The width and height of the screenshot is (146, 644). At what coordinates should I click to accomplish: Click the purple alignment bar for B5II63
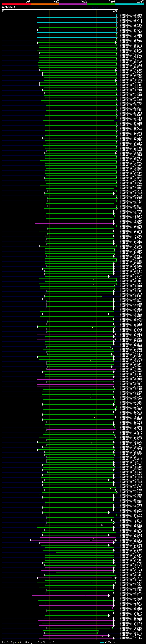74,223
